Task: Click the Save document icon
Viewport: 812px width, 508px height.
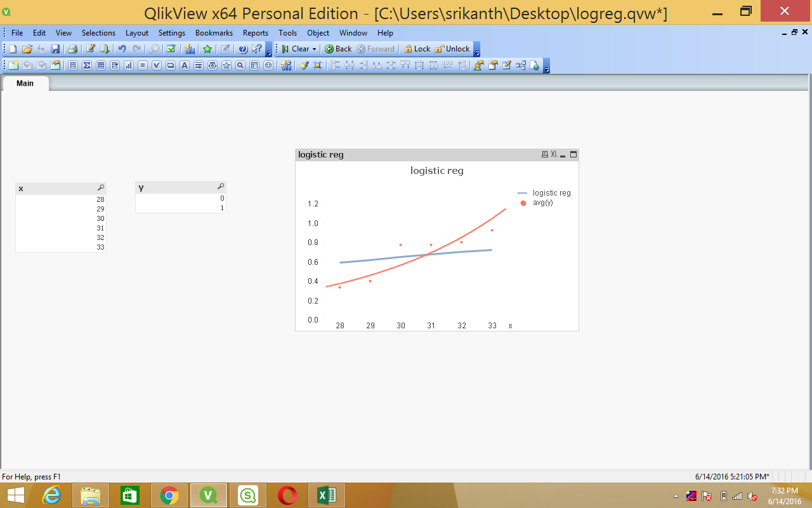Action: (x=55, y=49)
